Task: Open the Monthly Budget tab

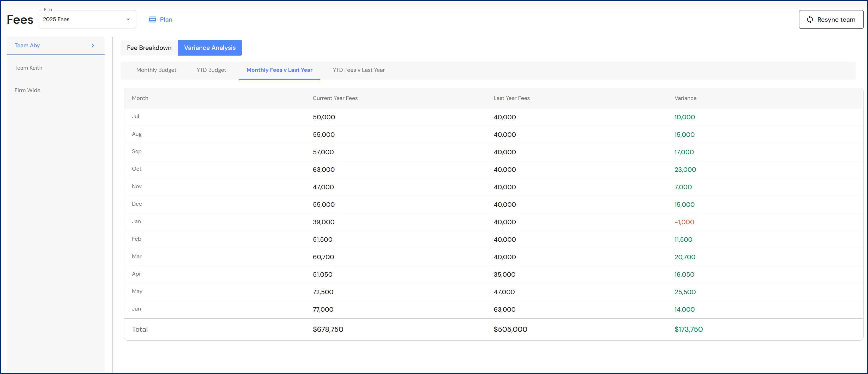Action: (156, 70)
